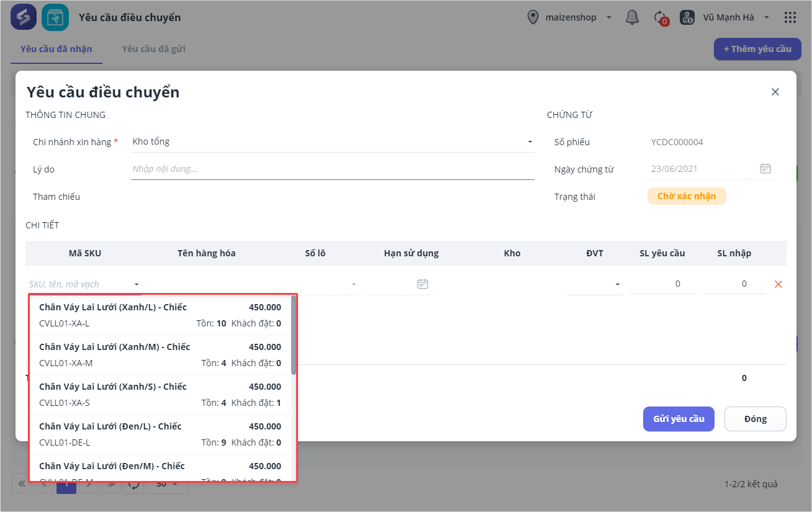Expand the Chi nhánh xin hàng dropdown
Viewport: 812px width, 512px height.
tap(530, 141)
